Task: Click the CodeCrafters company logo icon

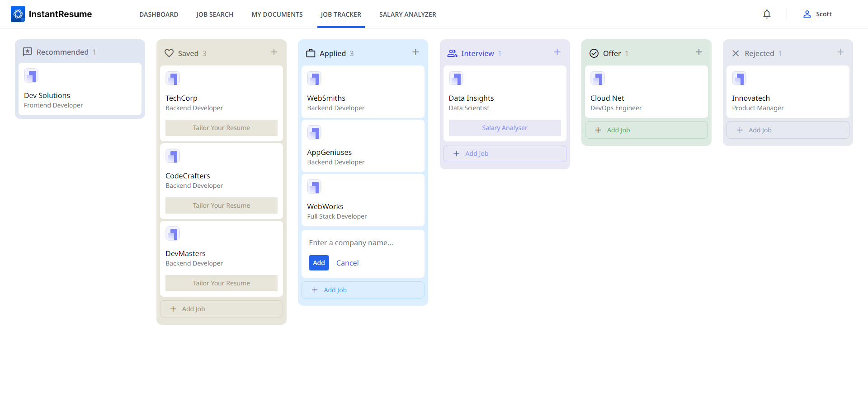Action: [173, 156]
